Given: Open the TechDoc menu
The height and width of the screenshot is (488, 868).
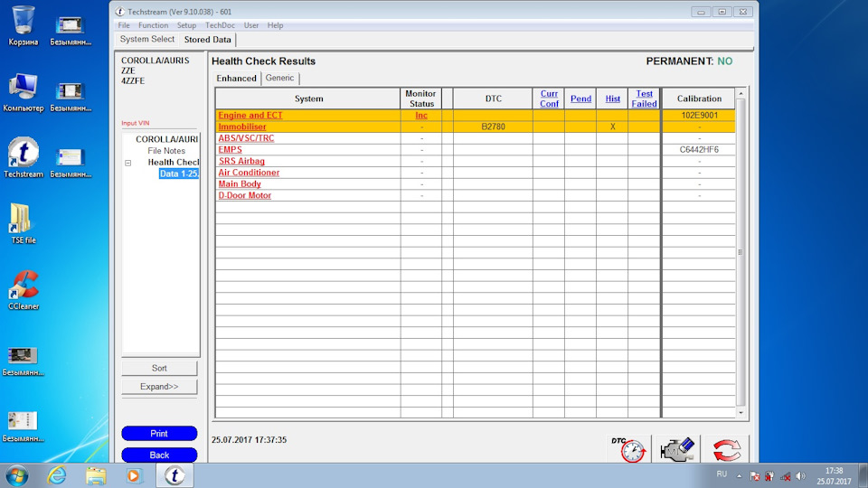Looking at the screenshot, I should (x=220, y=25).
